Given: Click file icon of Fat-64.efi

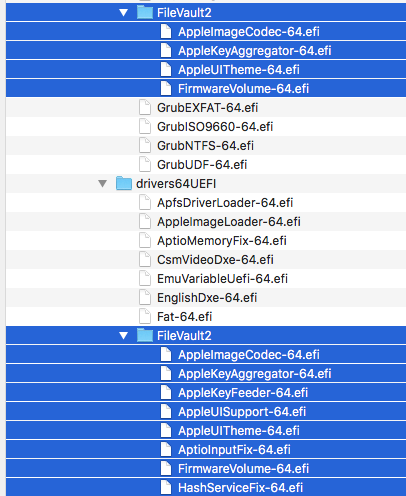Looking at the screenshot, I should tap(145, 317).
